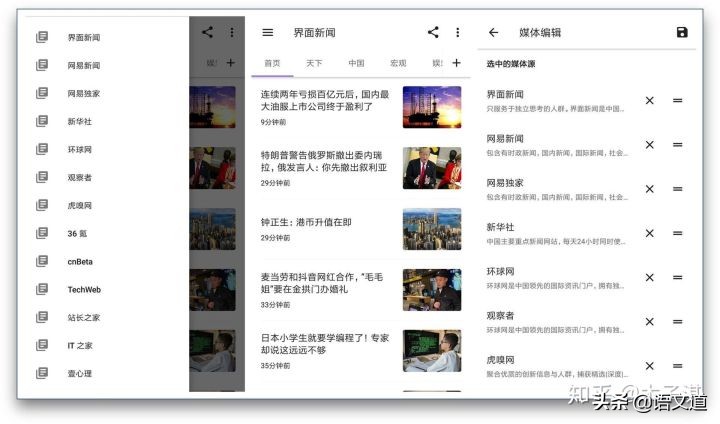Screen dimensions: 720x424
Task: Open article 麦当劳和抖音网红合作
Action: pyautogui.click(x=322, y=283)
